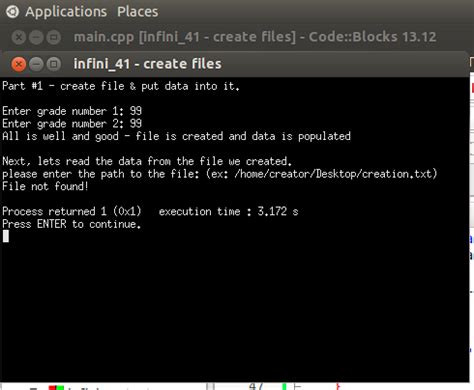
Task: Click the terminal cursor block
Action: pos(6,236)
